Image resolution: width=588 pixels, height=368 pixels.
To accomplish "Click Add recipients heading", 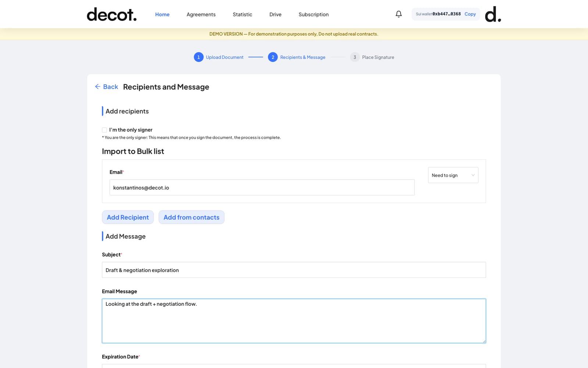I will 127,111.
